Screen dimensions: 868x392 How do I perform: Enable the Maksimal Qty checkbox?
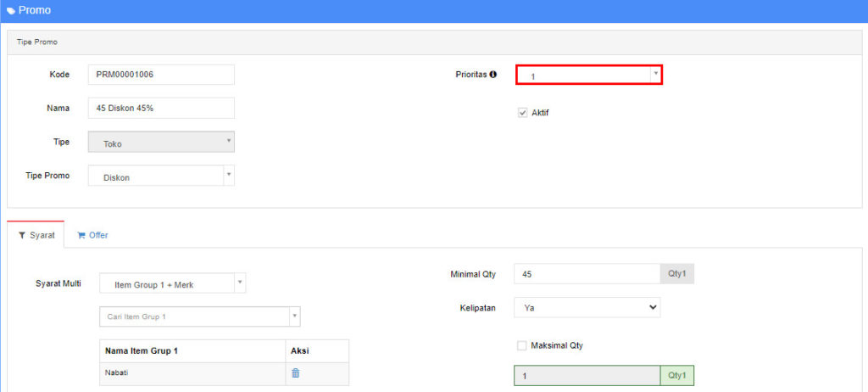pos(521,345)
